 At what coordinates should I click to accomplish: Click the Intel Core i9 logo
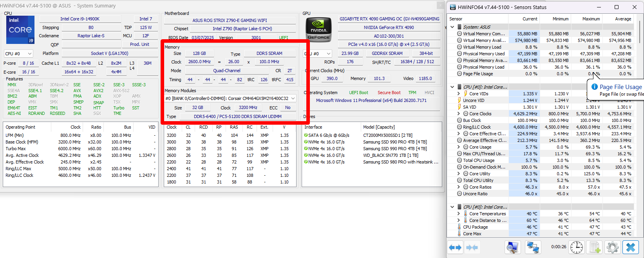(x=20, y=30)
